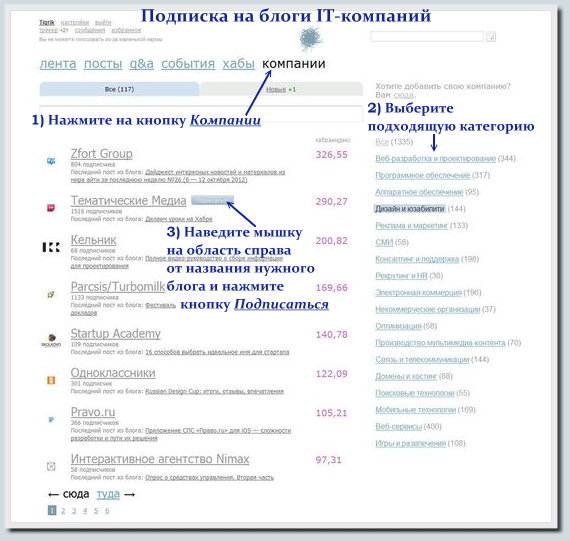The height and width of the screenshot is (541, 570).
Task: Open the username profile link in header
Action: [x=47, y=23]
